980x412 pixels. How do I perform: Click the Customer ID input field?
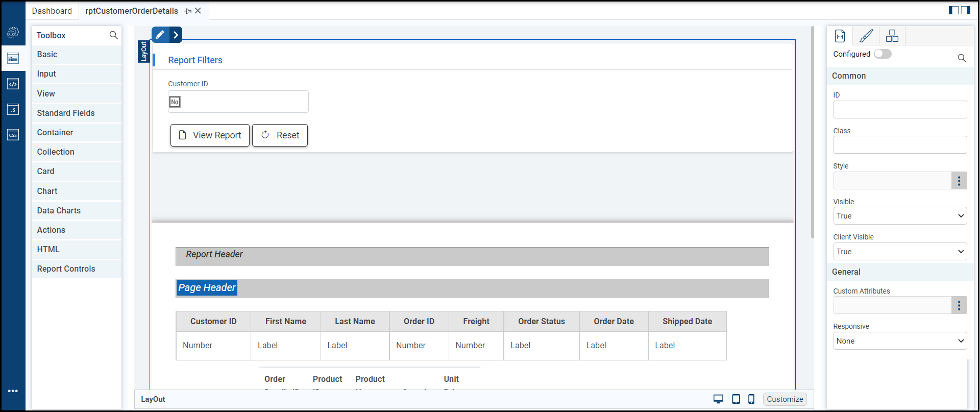238,102
